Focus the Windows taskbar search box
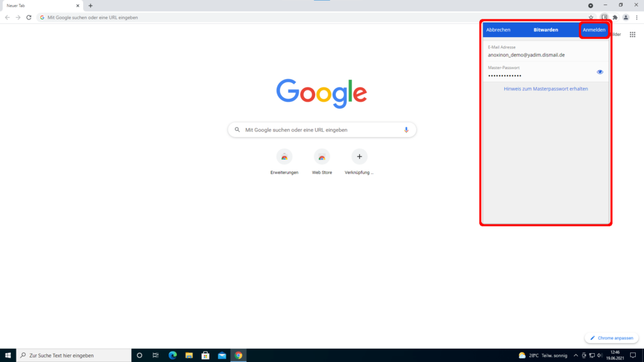Image resolution: width=644 pixels, height=362 pixels. tap(74, 356)
